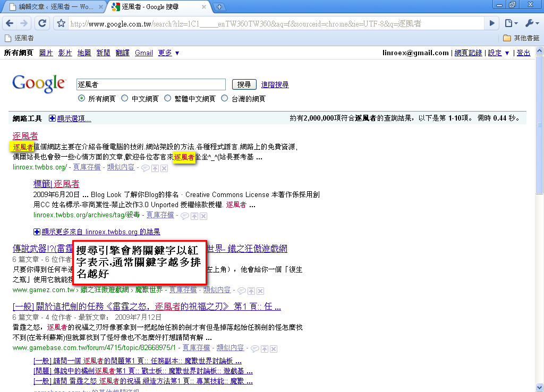This screenshot has height=392, width=544.
Task: Remove the archives/tag/殺毒 result
Action: (203, 217)
